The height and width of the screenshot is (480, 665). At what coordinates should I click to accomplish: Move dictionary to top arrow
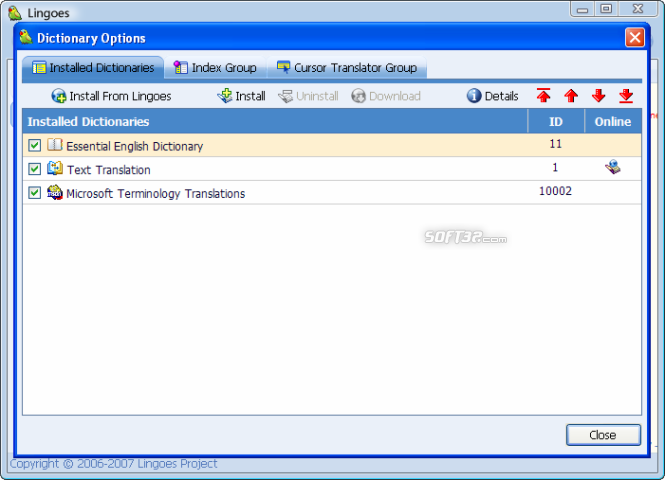click(543, 96)
